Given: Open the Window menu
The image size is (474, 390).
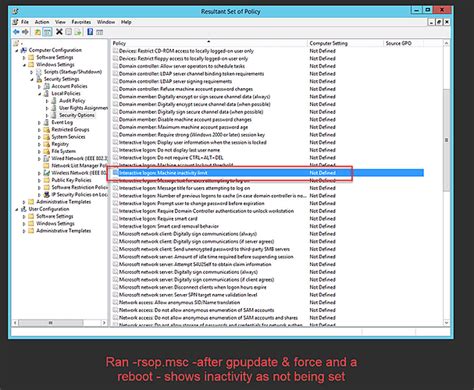Looking at the screenshot, I should (106, 22).
